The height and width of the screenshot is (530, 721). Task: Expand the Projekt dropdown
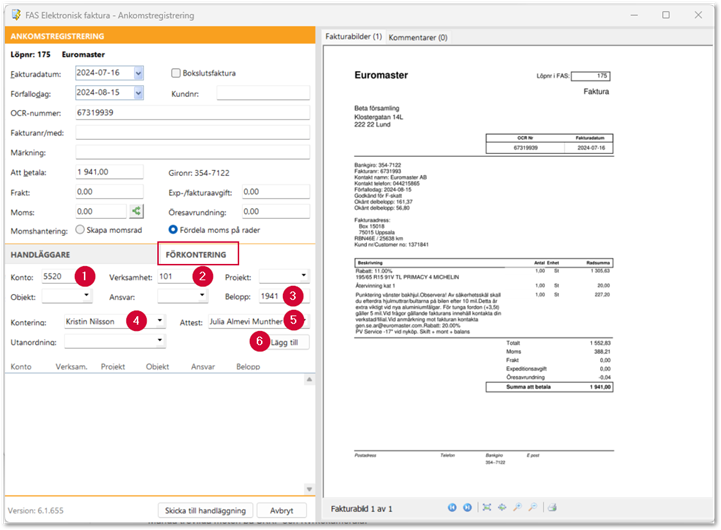point(303,276)
